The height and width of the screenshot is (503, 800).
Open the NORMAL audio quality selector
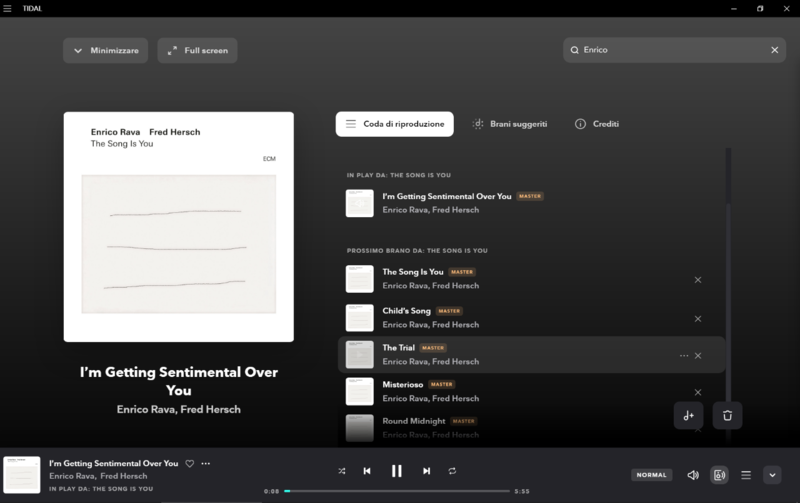[651, 475]
